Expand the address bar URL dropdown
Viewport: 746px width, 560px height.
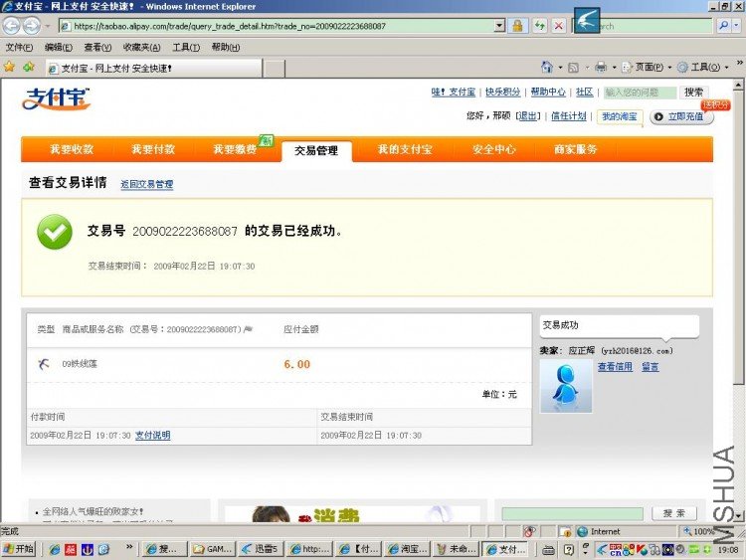[499, 26]
